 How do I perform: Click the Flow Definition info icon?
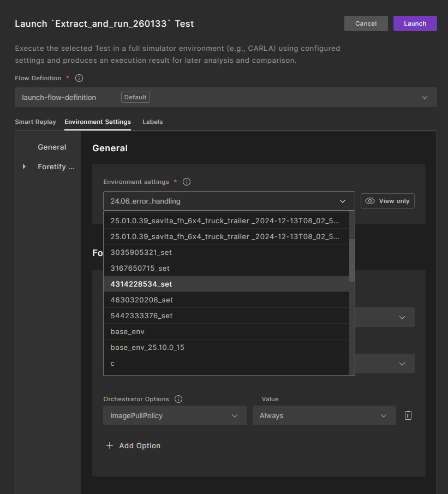79,78
